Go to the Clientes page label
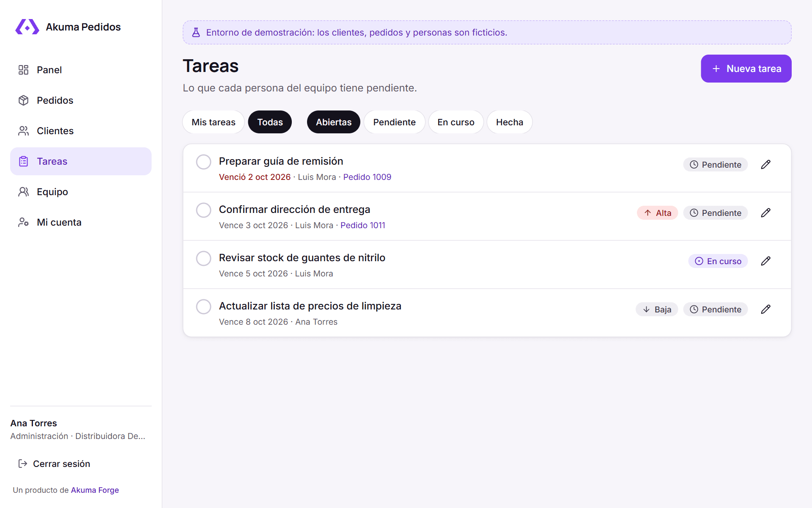Image resolution: width=812 pixels, height=508 pixels. [55, 131]
